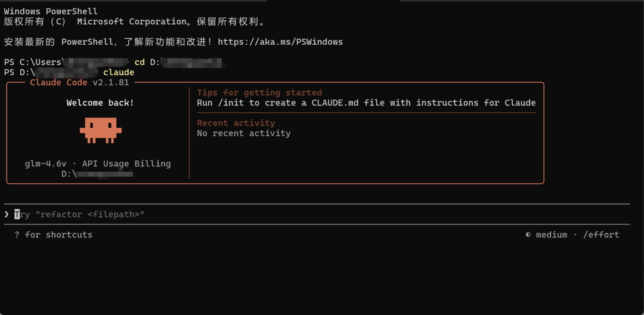Click the "Windows PowerShell" header text
This screenshot has height=315, width=644.
tap(51, 11)
